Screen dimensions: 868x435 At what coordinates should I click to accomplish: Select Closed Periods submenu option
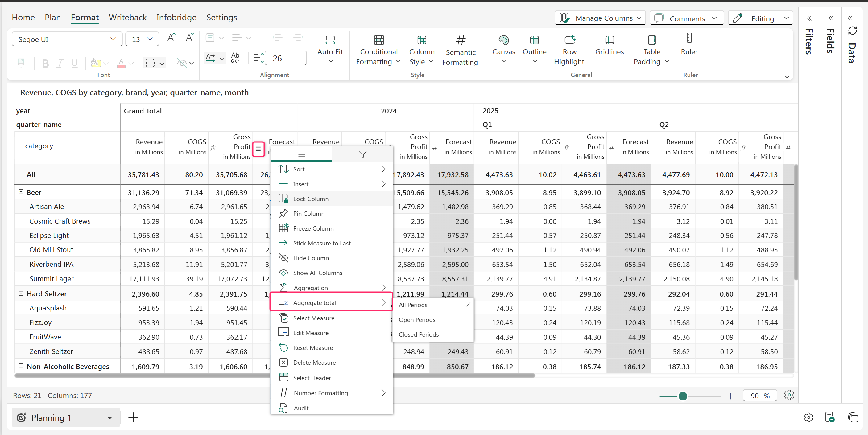[x=419, y=334]
